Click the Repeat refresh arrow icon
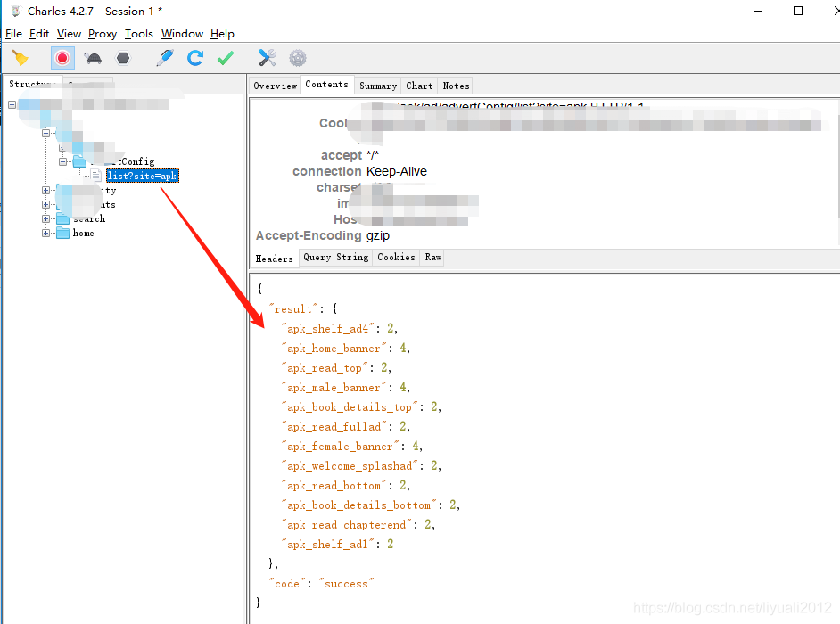The image size is (840, 624). (x=195, y=58)
